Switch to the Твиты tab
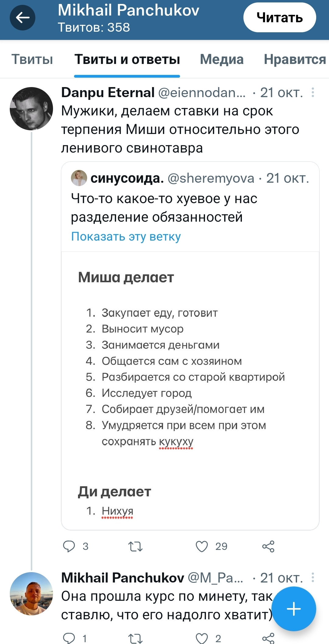The image size is (329, 644). (x=32, y=59)
